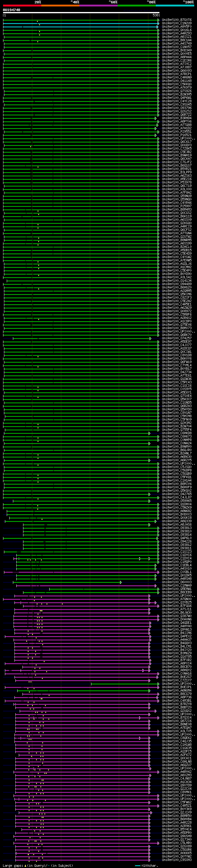
Task: Select the UniRef100_C4R5Z1 label
Action: click(177, 806)
